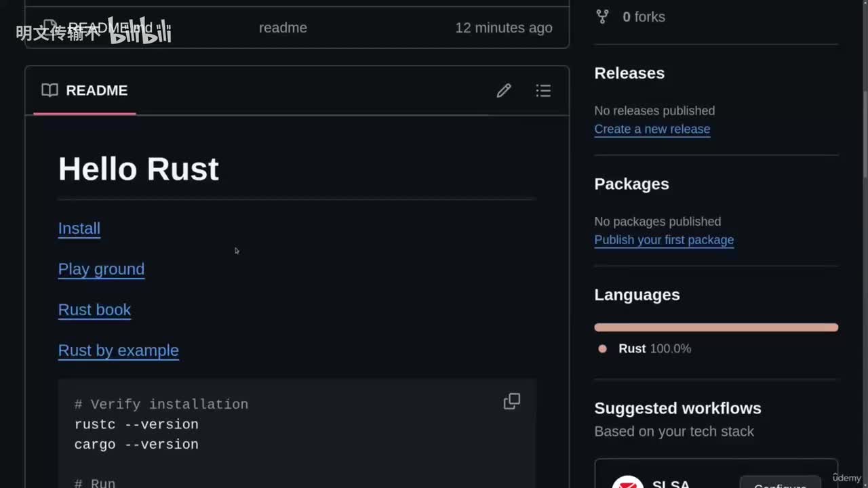Viewport: 868px width, 488px height.
Task: Click Publish your first package
Action: click(664, 240)
